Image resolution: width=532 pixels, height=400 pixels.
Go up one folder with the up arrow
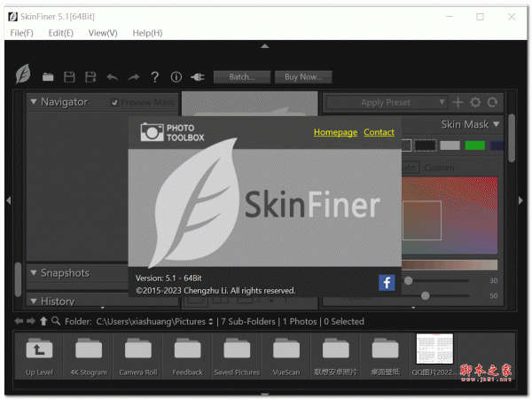click(43, 321)
